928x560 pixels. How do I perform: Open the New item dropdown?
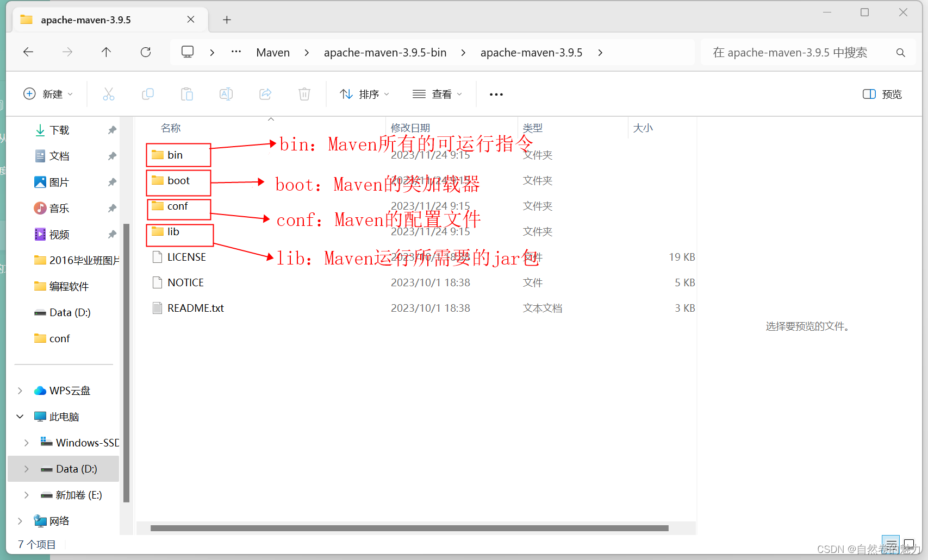tap(48, 95)
